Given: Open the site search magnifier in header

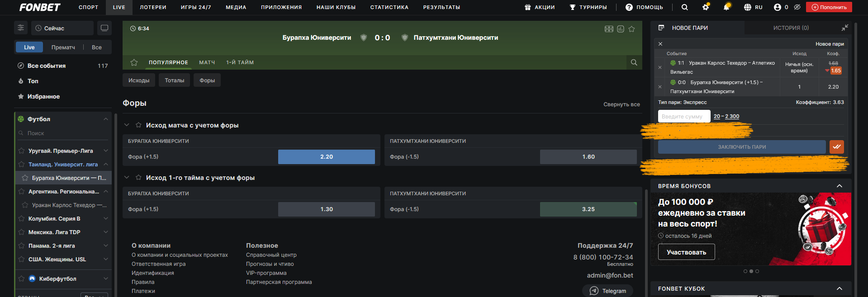Looking at the screenshot, I should (685, 7).
